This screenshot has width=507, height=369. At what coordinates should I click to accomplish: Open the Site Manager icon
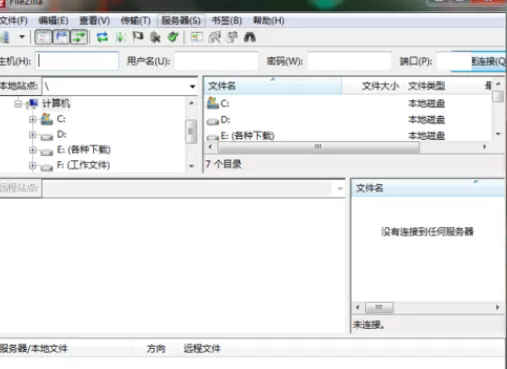[x=5, y=37]
